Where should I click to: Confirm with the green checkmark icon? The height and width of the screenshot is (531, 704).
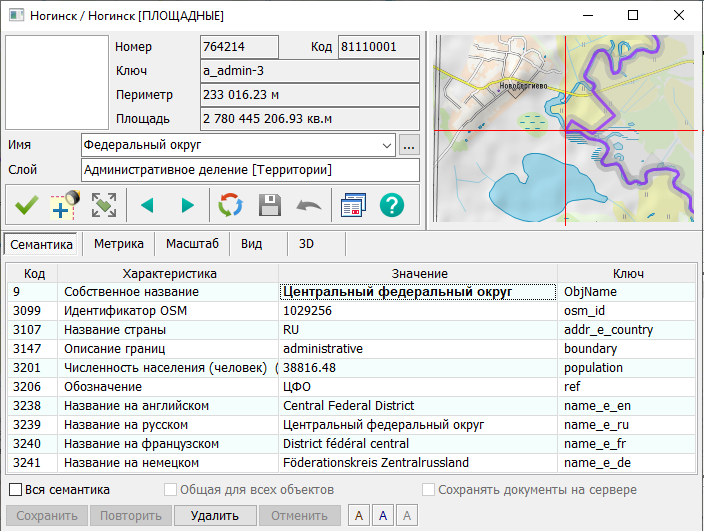pyautogui.click(x=26, y=206)
